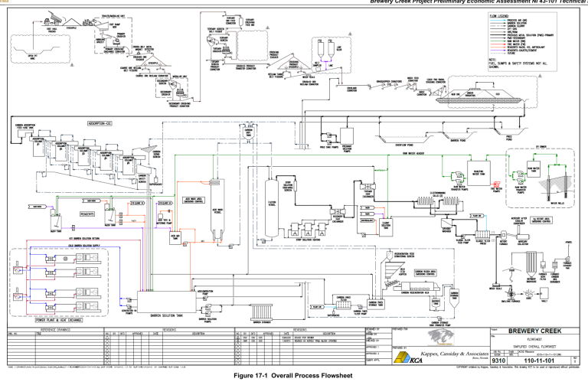This screenshot has width=588, height=385.
Task: Click the 'CARBON REGENERATION KILN' caption
Action: pyautogui.click(x=416, y=293)
